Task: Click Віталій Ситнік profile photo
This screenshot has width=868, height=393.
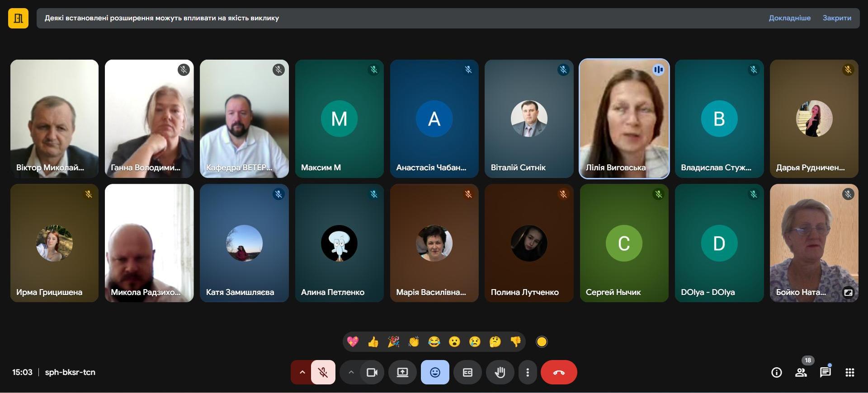Action: 529,119
